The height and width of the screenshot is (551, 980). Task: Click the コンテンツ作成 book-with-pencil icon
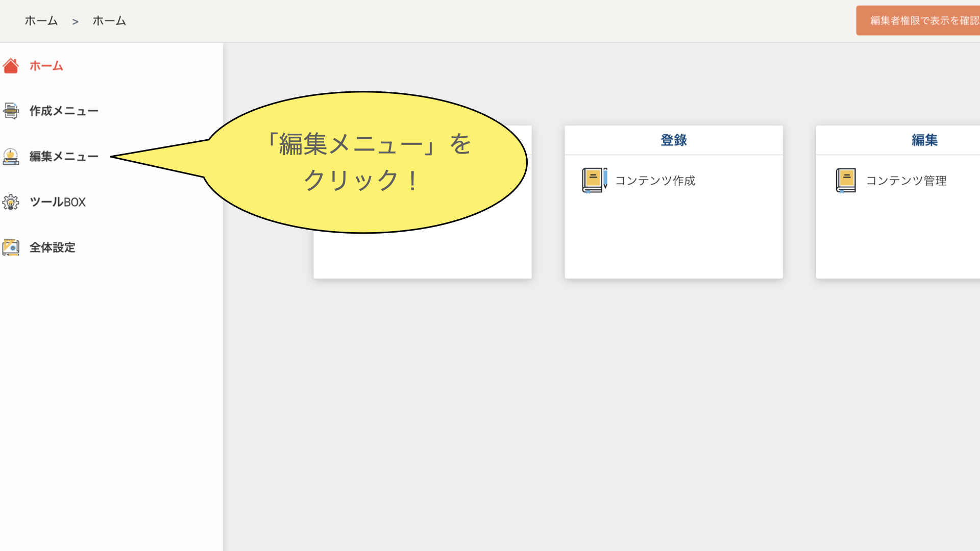594,181
